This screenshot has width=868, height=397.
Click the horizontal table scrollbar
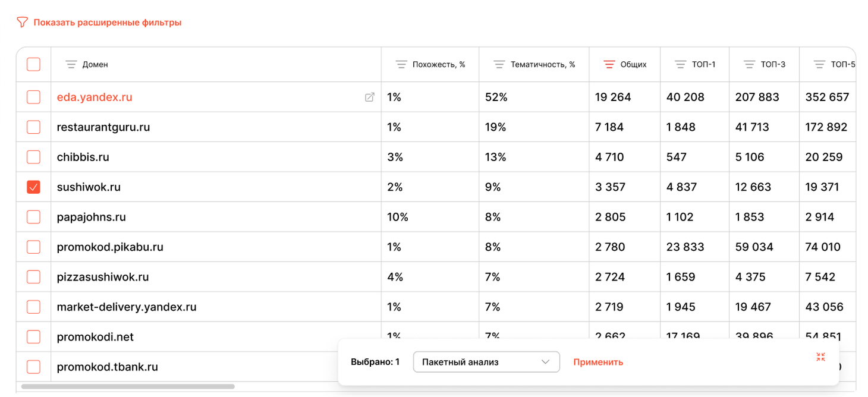(128, 386)
